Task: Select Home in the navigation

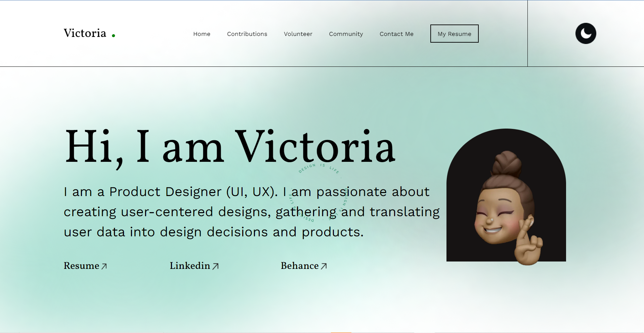Action: pos(202,34)
